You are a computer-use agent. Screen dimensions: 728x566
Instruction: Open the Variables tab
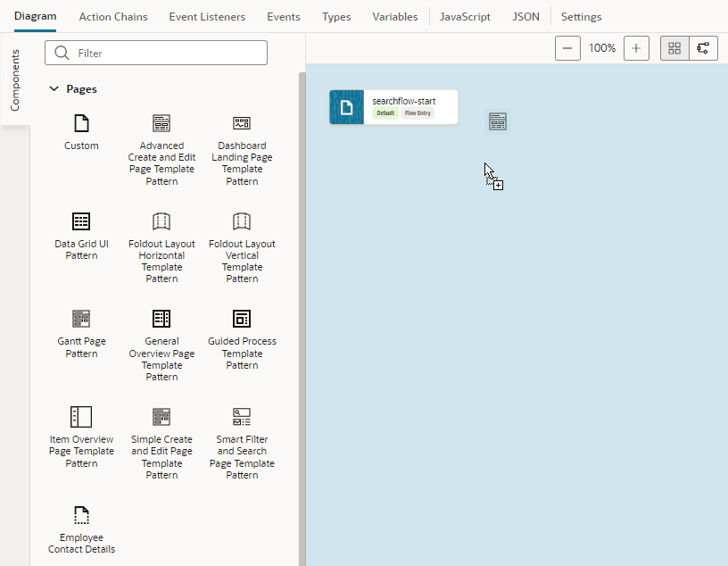395,16
